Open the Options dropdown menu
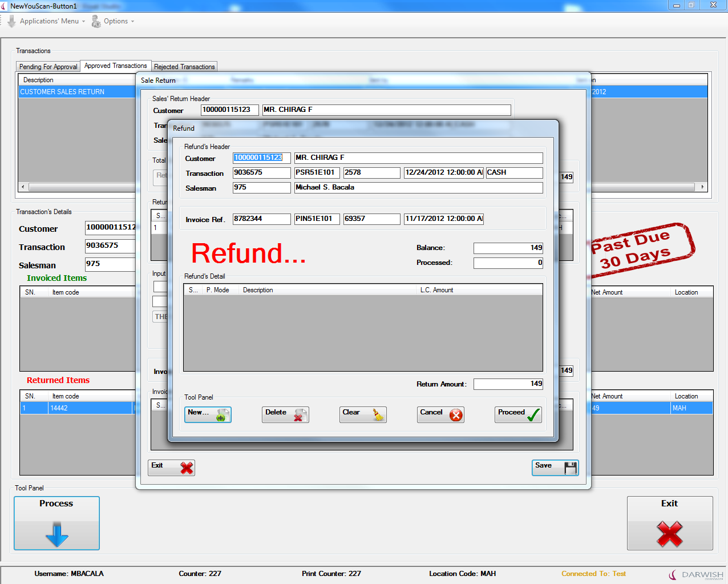The height and width of the screenshot is (584, 728). click(x=116, y=21)
